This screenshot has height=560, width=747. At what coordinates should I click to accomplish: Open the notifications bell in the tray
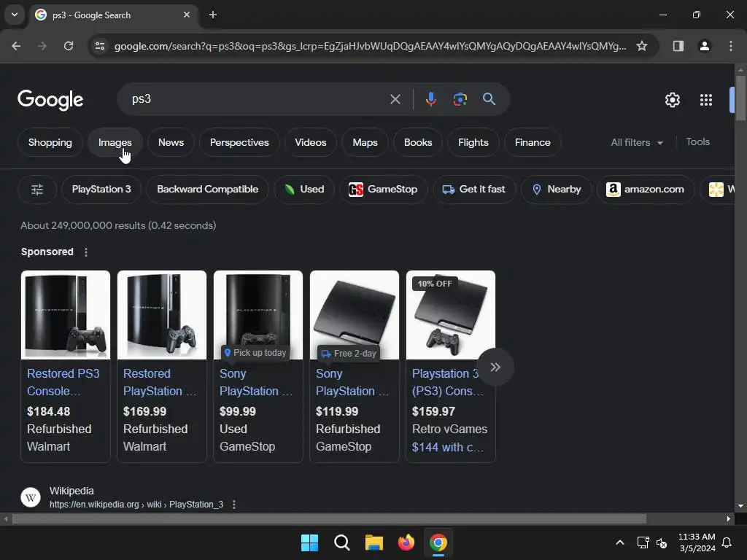[x=727, y=542]
